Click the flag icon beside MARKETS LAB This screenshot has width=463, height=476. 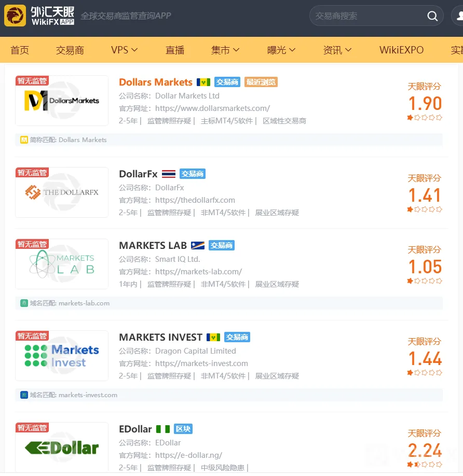(x=197, y=245)
